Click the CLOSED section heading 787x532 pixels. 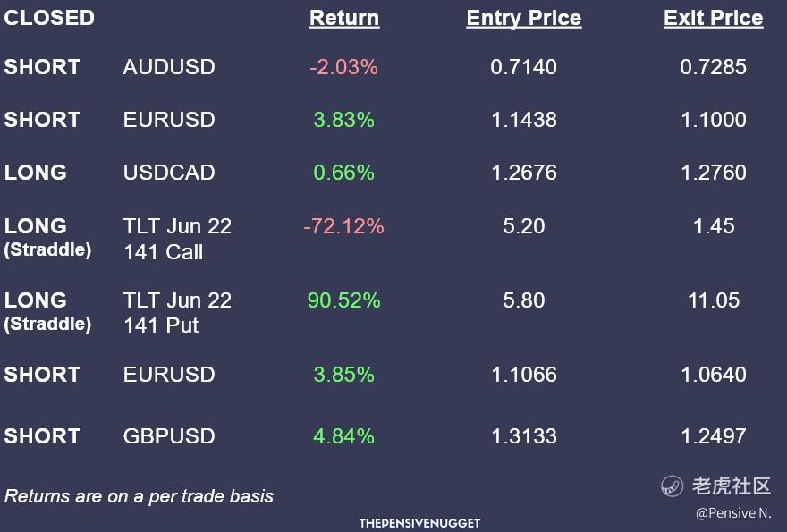point(49,18)
